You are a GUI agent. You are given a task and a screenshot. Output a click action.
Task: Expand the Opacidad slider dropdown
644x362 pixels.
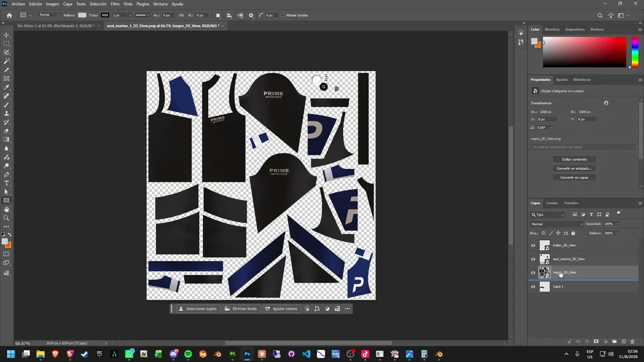[x=617, y=224]
